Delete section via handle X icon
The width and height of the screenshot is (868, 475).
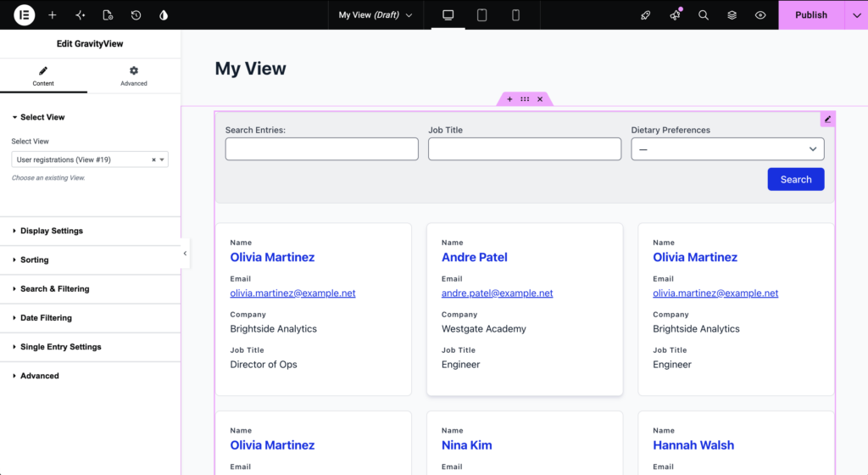pos(540,99)
